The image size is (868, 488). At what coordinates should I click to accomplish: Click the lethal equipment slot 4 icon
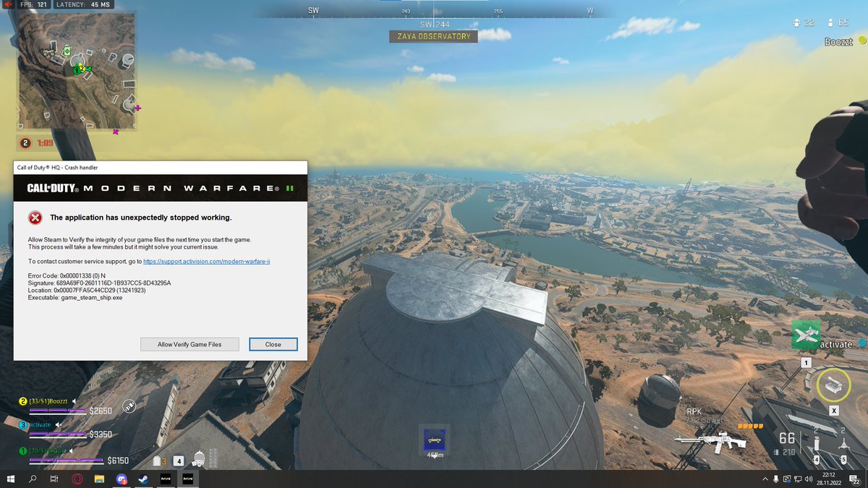[x=817, y=445]
